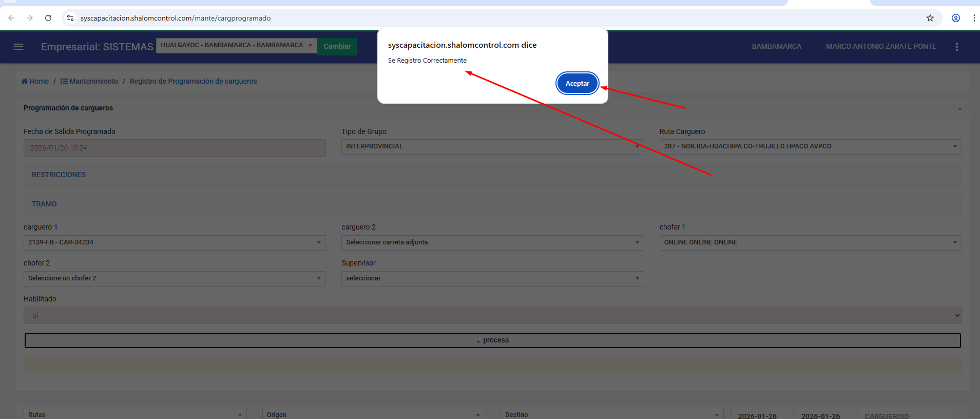Click the site information icon in address bar
Viewport: 980px width, 419px height.
70,18
